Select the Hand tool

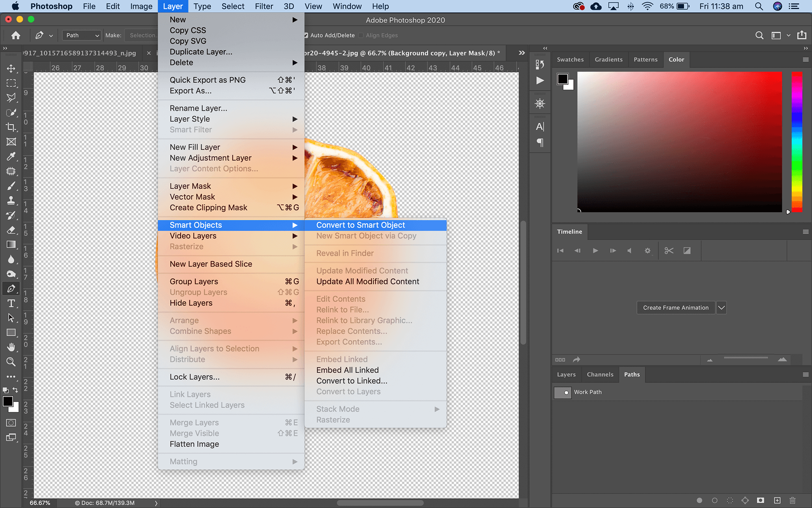pos(11,347)
